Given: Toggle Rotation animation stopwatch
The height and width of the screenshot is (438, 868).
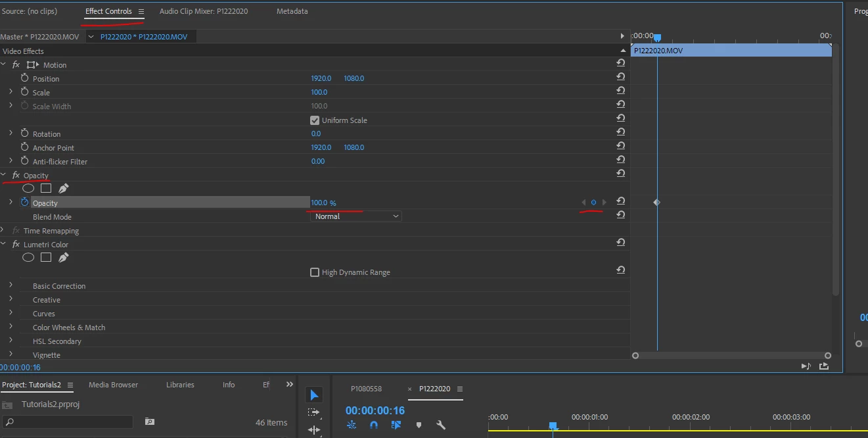Looking at the screenshot, I should [x=25, y=133].
